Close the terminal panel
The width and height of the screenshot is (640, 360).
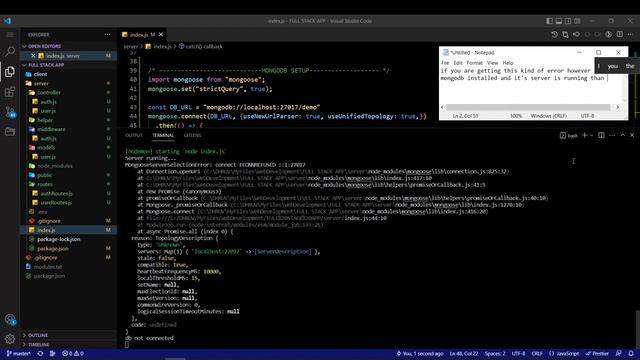click(x=632, y=135)
